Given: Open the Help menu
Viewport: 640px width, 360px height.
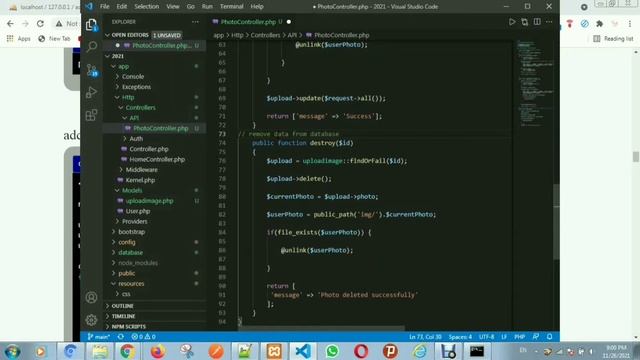Looking at the screenshot, I should point(257,7).
